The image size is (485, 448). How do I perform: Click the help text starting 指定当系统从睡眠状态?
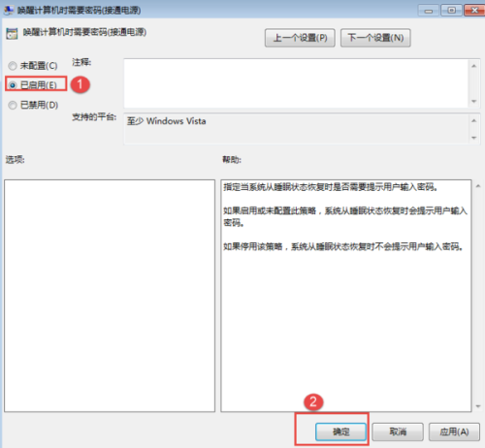[330, 187]
